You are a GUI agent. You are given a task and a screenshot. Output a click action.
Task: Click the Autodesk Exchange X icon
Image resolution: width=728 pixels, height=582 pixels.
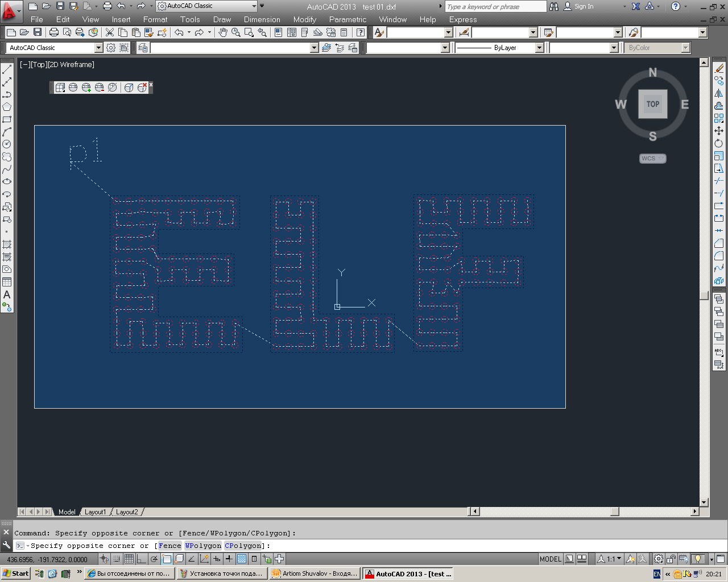(x=636, y=6)
